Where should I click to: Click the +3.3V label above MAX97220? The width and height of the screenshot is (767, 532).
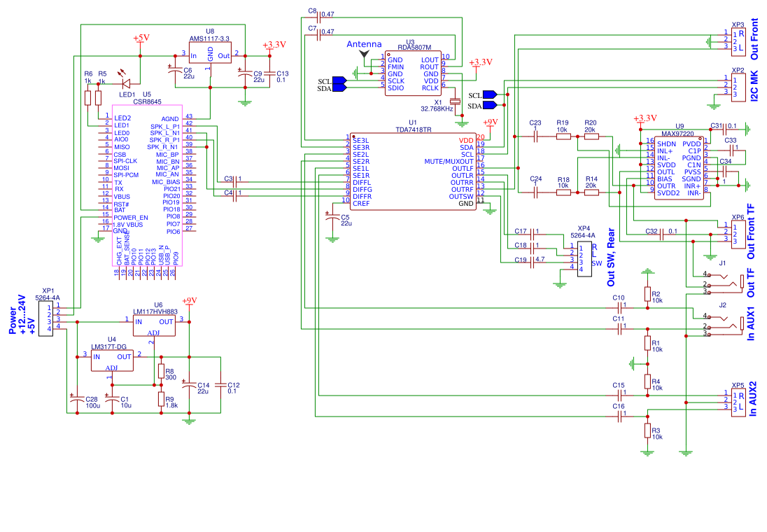[x=645, y=118]
